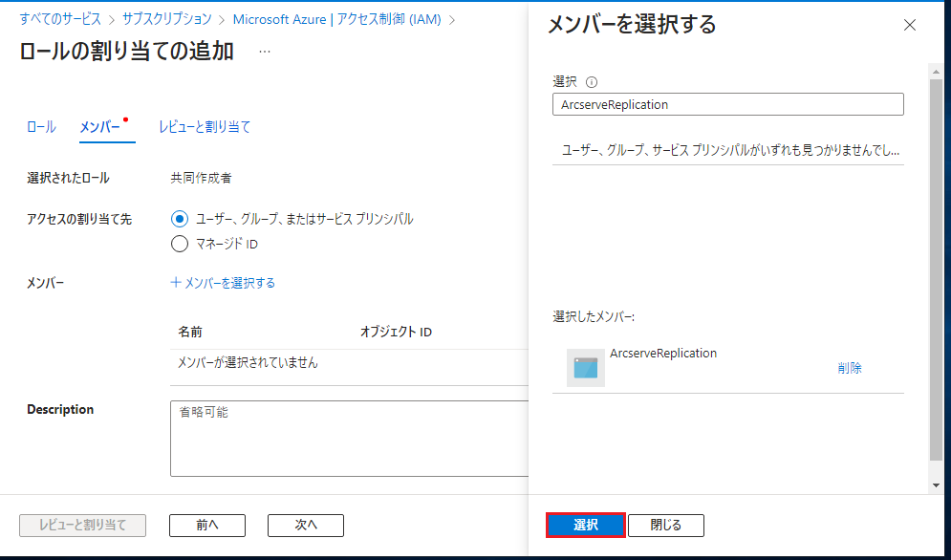This screenshot has width=951, height=560.
Task: Proceed with the 次へ button
Action: click(x=306, y=525)
